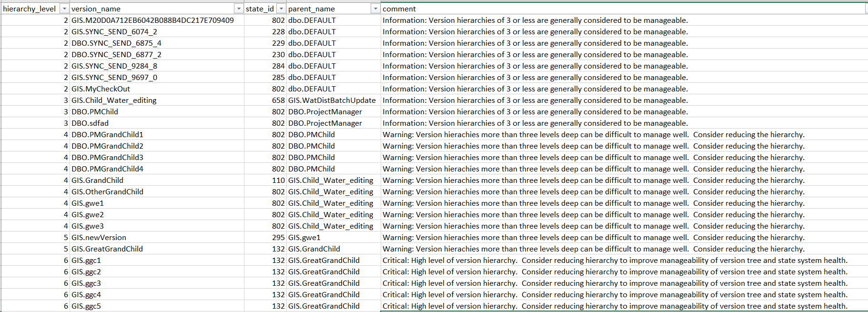Click the GIS.ggc5 version cell

pos(157,306)
